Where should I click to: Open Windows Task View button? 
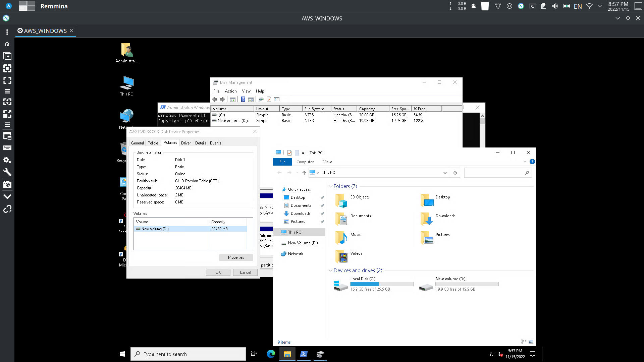[x=254, y=354]
